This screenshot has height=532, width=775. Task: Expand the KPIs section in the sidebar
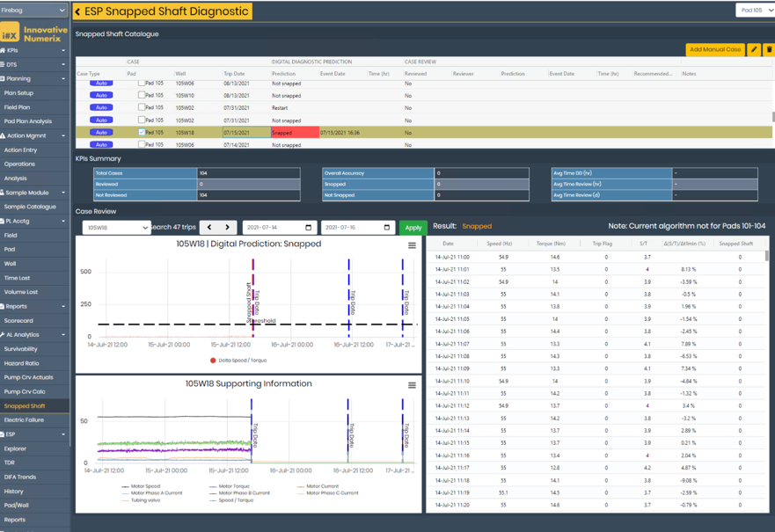(x=35, y=50)
